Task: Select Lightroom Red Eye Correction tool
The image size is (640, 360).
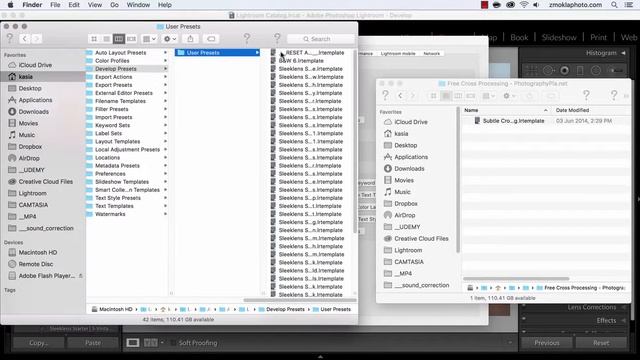Action: coord(564,71)
